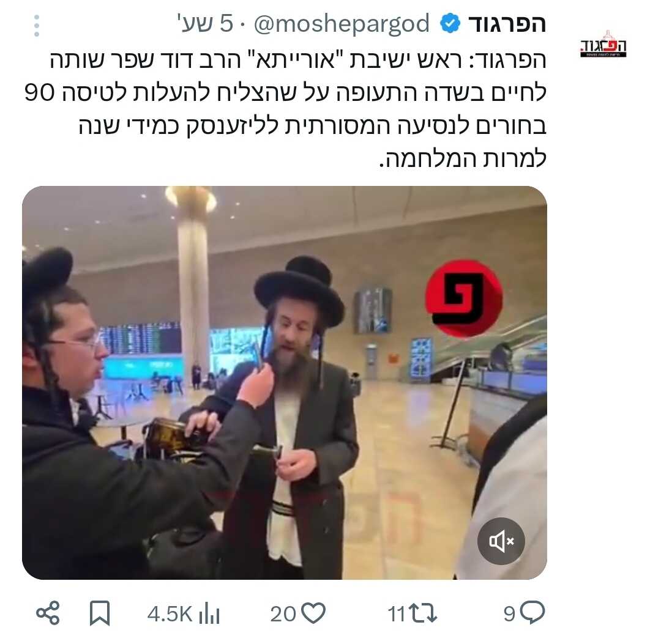The height and width of the screenshot is (644, 661).
Task: View the 4.5K views analytics icon
Action: click(209, 613)
